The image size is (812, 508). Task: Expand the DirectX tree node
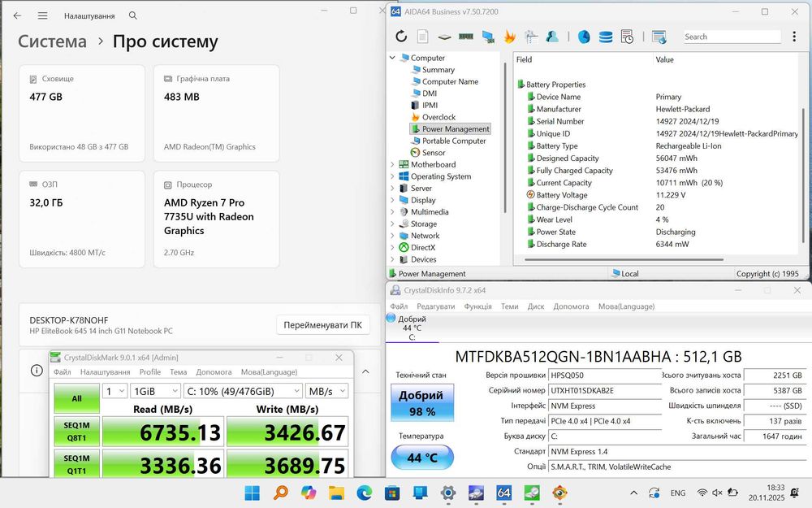click(392, 247)
